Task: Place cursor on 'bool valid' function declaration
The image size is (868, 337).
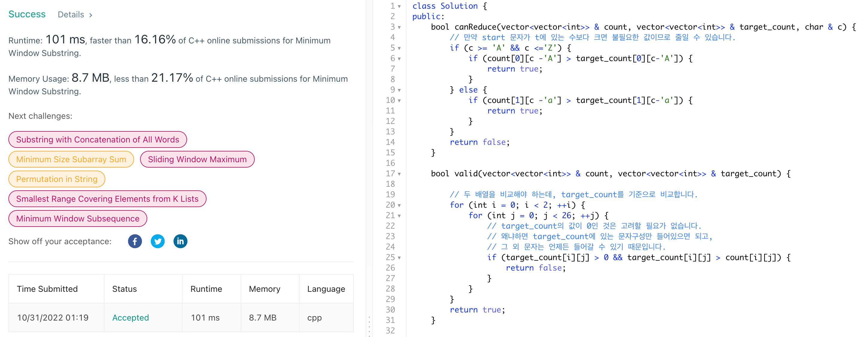Action: (611, 174)
